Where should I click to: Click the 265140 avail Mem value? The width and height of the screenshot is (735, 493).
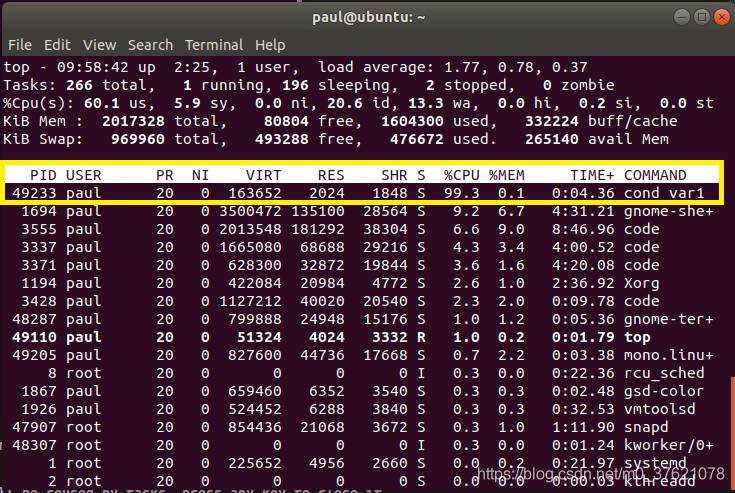(x=552, y=139)
